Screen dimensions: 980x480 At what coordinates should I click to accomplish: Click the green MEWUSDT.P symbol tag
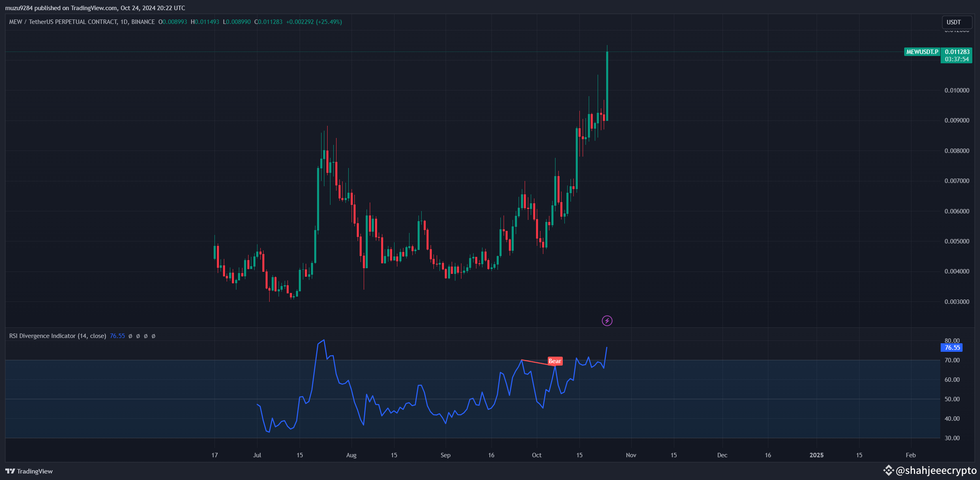pyautogui.click(x=922, y=52)
